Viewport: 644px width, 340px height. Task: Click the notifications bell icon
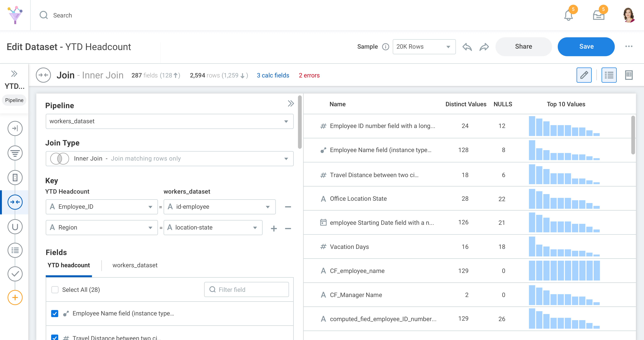click(x=569, y=16)
